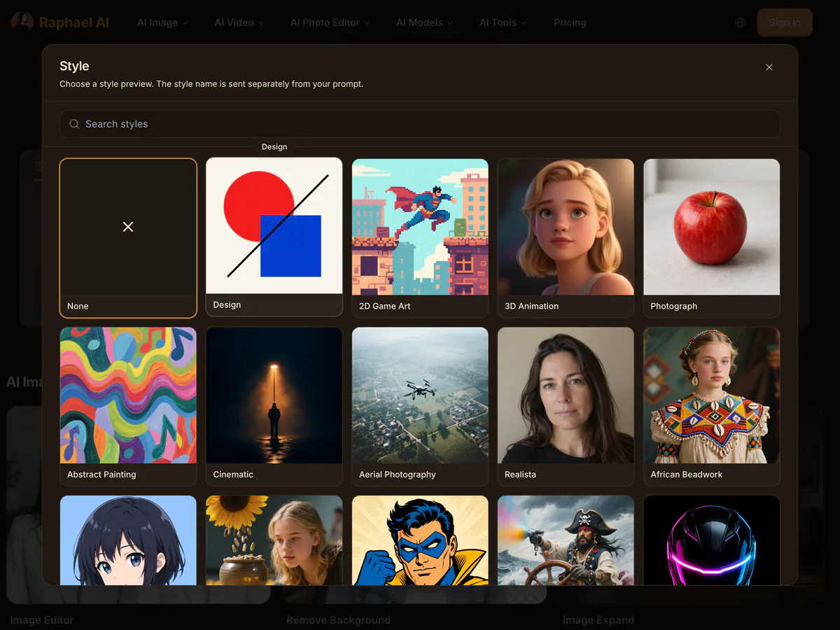840x630 pixels.
Task: Close the Style dialog with the X
Action: (x=769, y=67)
